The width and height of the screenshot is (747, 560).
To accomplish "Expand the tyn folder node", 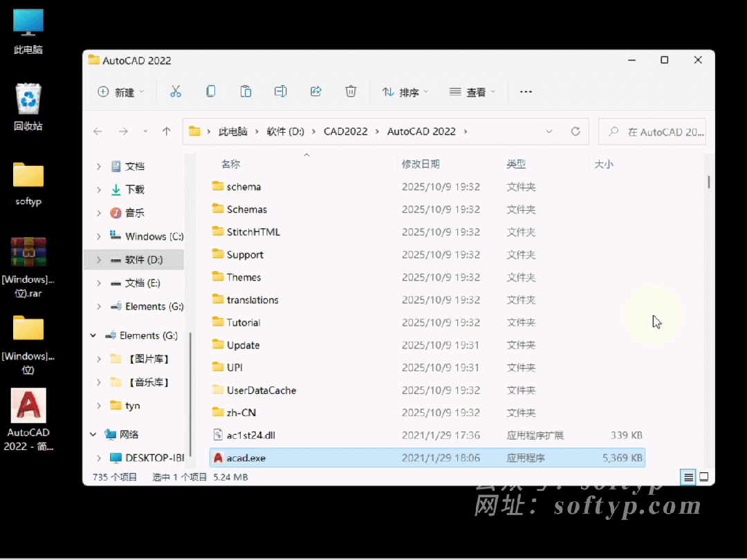I will pyautogui.click(x=99, y=406).
